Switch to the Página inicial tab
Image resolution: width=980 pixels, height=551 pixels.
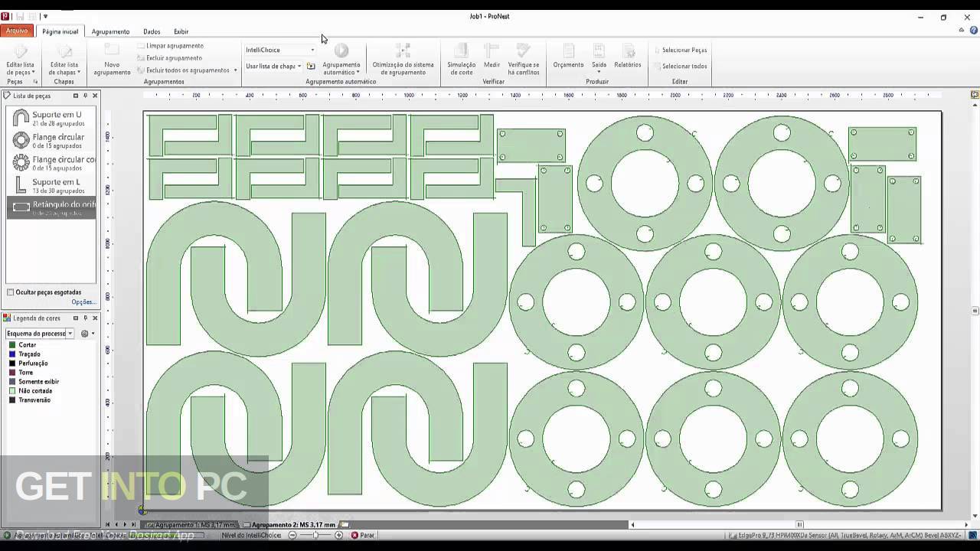(x=60, y=31)
